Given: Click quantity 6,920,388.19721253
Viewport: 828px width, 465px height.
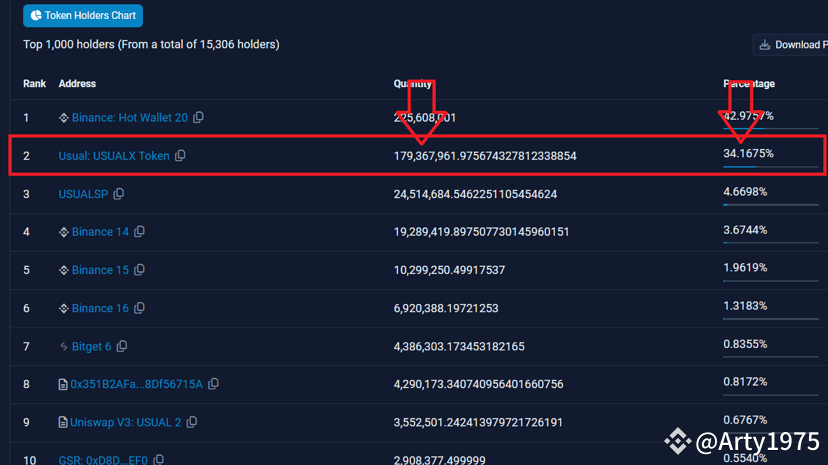Looking at the screenshot, I should click(x=446, y=308).
